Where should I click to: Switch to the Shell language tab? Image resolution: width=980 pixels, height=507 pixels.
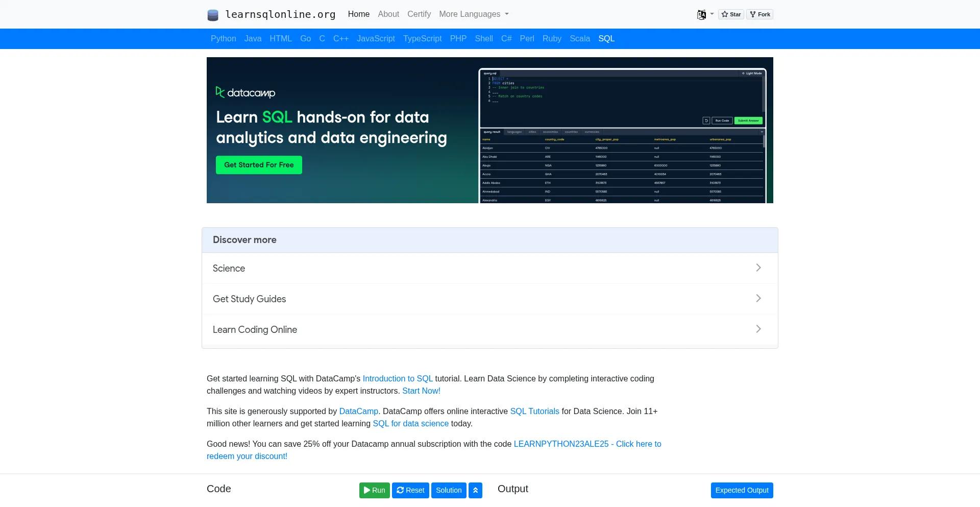[x=484, y=39]
